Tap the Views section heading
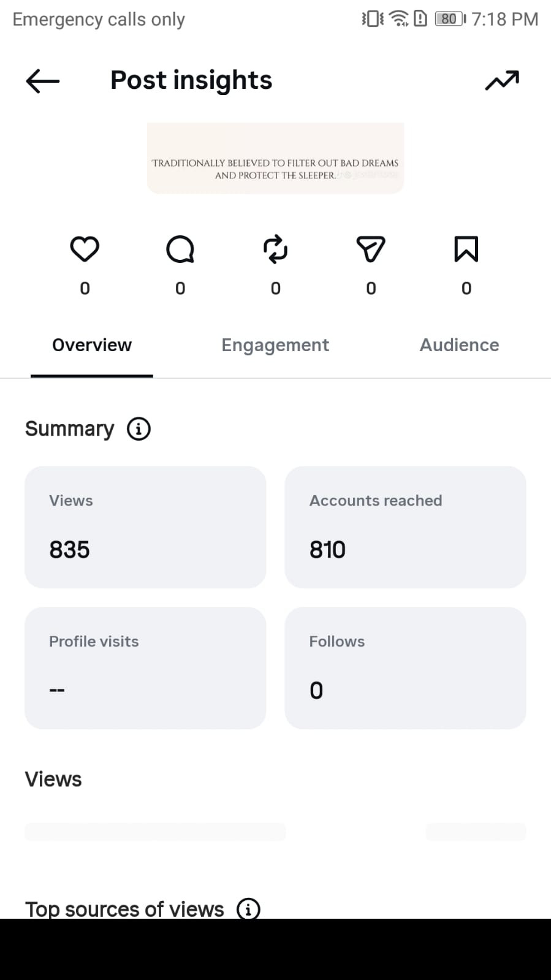551x980 pixels. click(53, 780)
